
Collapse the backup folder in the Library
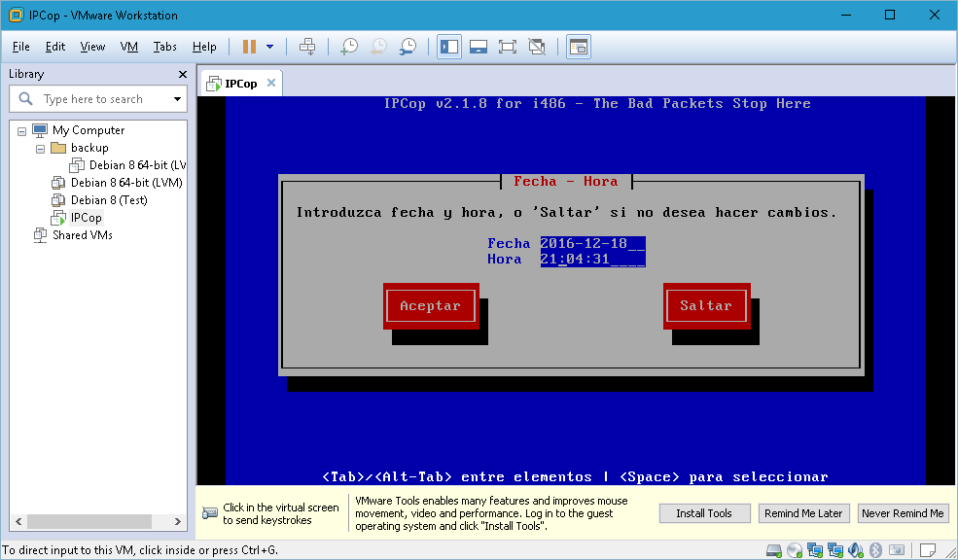pyautogui.click(x=39, y=147)
